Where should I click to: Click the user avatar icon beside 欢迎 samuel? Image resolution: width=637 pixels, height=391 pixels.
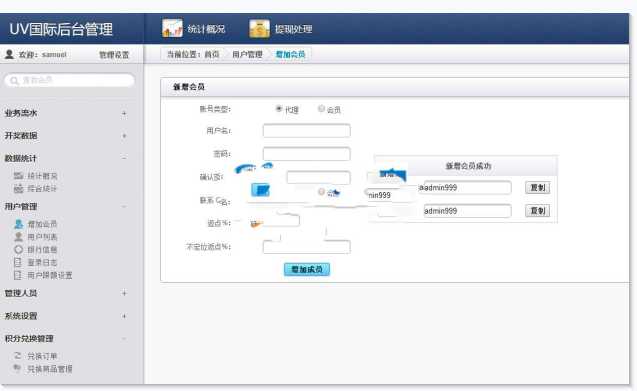point(9,54)
